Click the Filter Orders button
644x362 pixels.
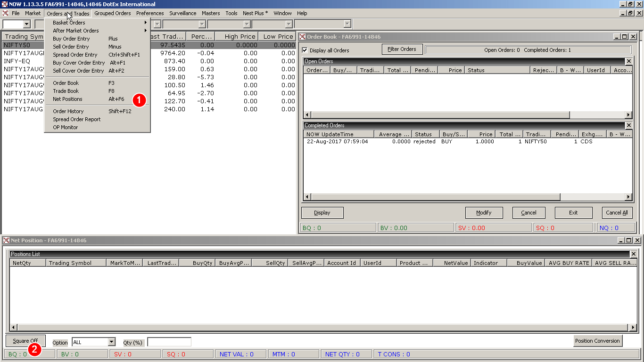tap(402, 49)
